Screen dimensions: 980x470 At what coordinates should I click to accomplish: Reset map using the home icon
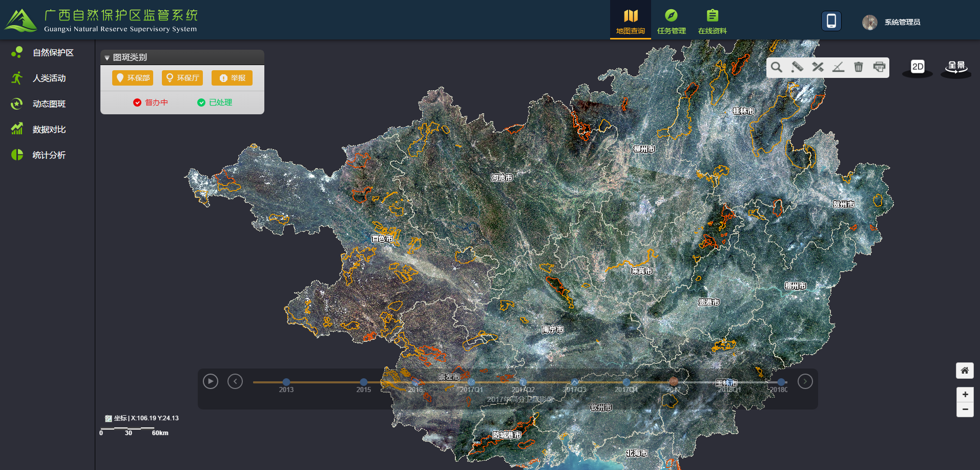click(x=965, y=371)
